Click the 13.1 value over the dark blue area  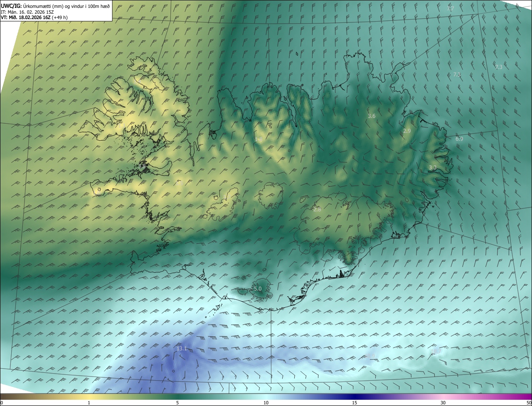(182, 349)
